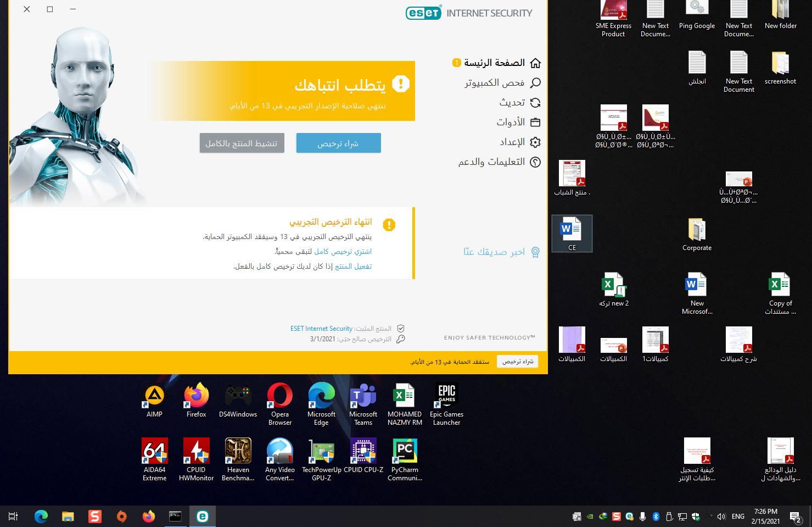The width and height of the screenshot is (812, 527).
Task: Select the PyCharm Community desktop shortcut
Action: pyautogui.click(x=405, y=460)
